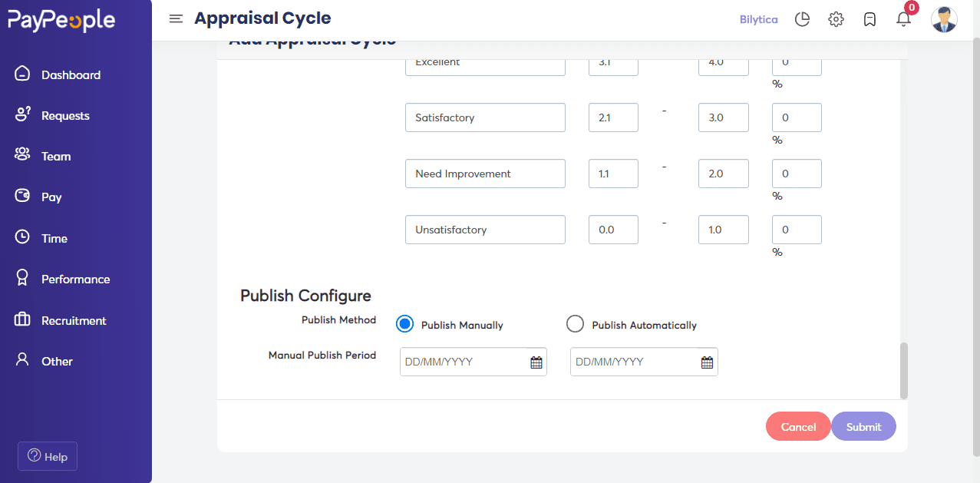Open the Performance sidebar menu

coord(76,279)
